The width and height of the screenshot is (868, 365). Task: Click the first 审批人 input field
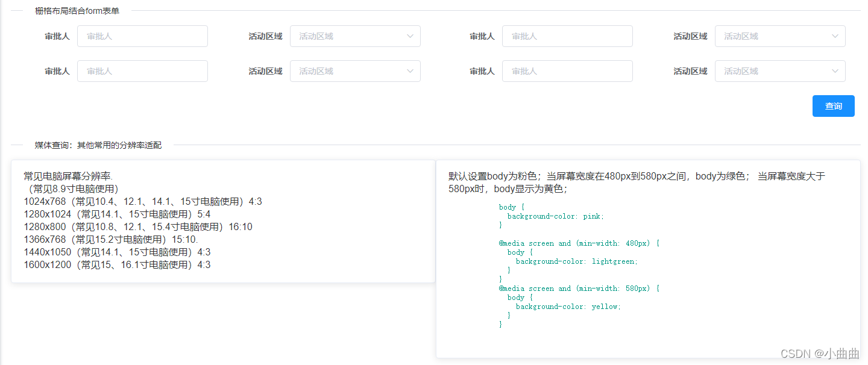click(x=142, y=36)
